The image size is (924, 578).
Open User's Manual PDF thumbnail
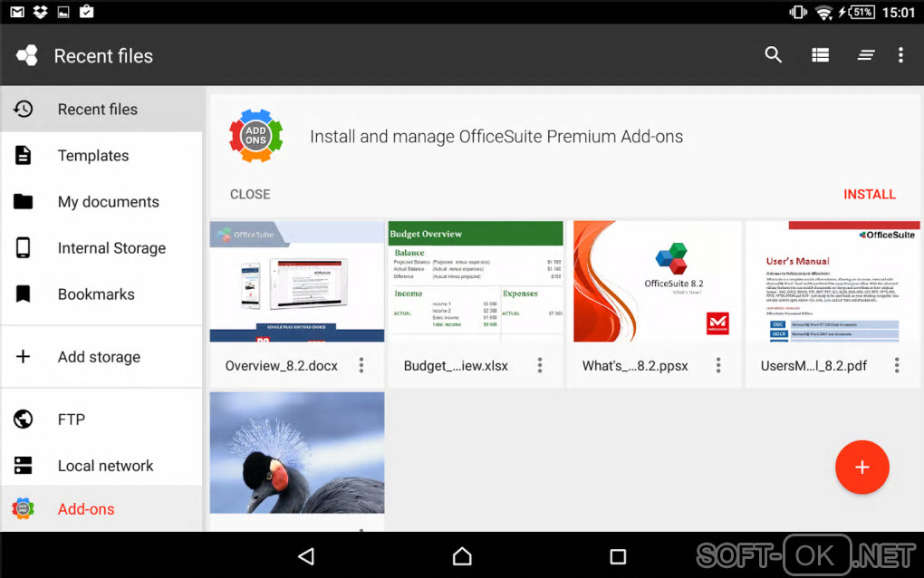click(x=833, y=281)
